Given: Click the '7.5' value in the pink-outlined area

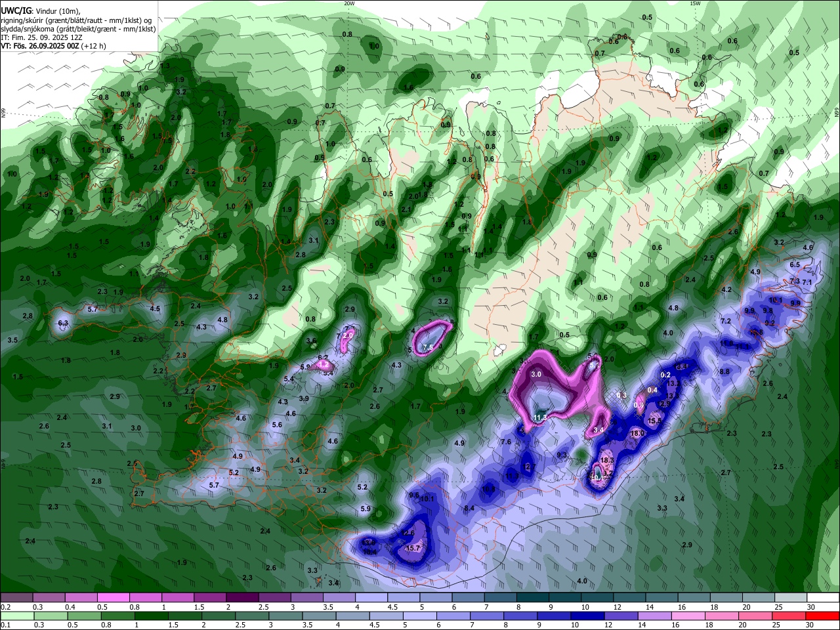Looking at the screenshot, I should click(x=427, y=347).
